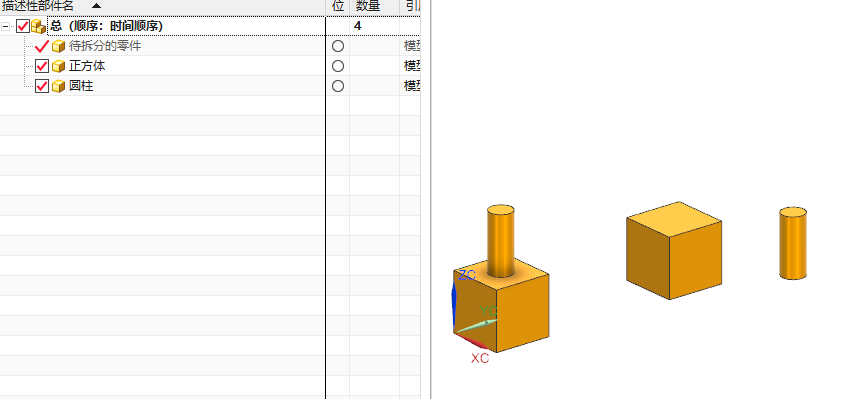Image resolution: width=848 pixels, height=399 pixels.
Task: Click the position circle for 圆柱
Action: tap(338, 86)
